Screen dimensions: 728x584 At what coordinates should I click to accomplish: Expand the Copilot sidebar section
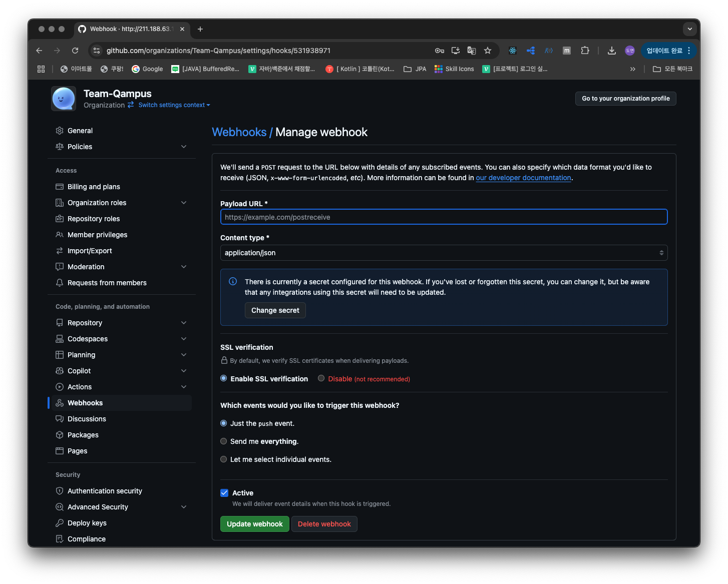pos(184,371)
